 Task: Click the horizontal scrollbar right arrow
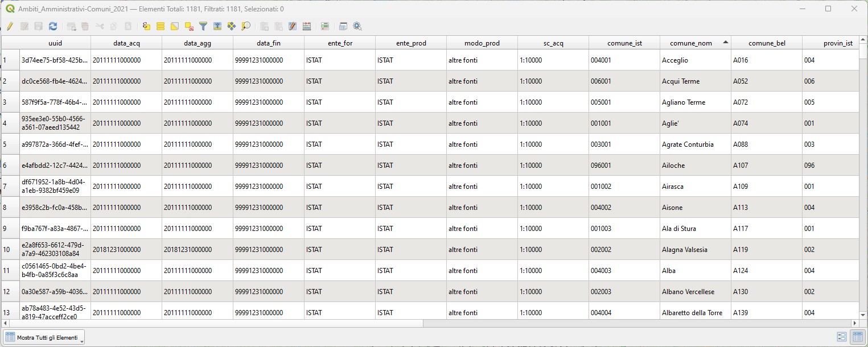pos(854,323)
